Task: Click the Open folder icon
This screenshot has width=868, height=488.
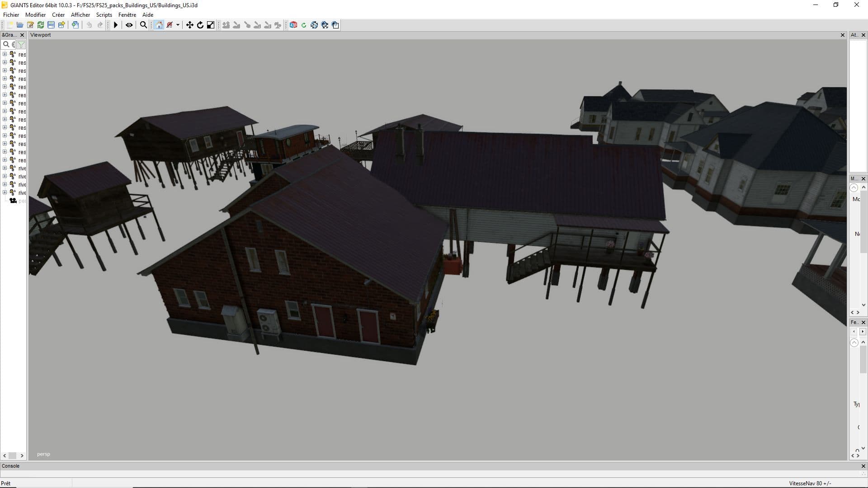Action: [20, 25]
